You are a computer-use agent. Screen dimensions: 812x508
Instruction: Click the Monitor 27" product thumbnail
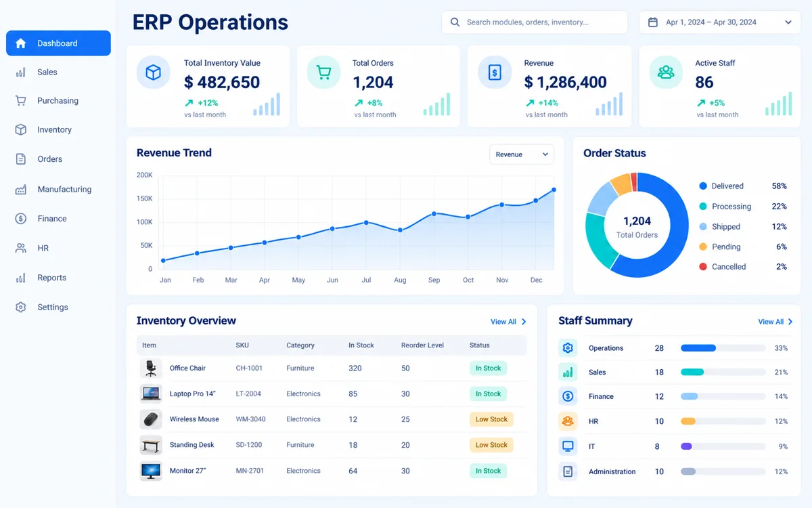[151, 471]
